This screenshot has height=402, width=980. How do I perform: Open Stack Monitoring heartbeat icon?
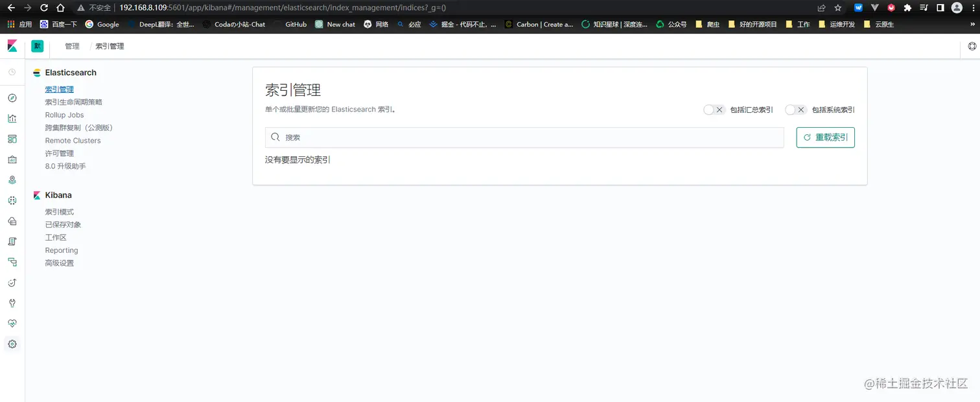point(12,324)
